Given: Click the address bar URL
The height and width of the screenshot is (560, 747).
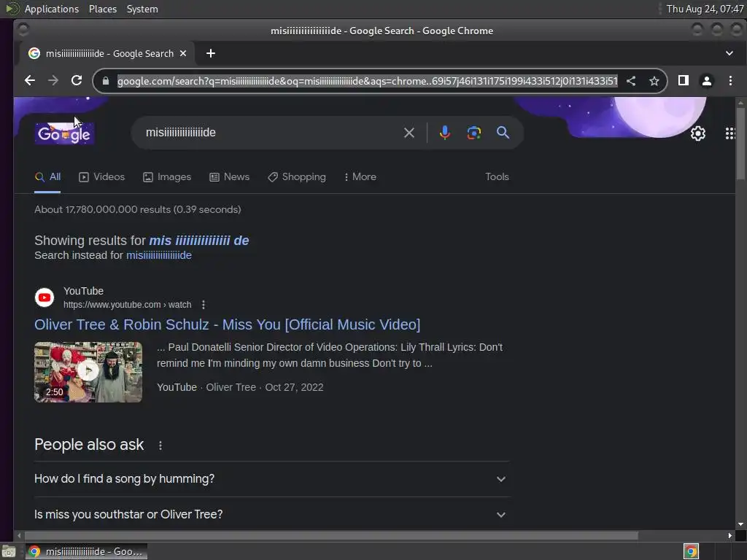Looking at the screenshot, I should pos(368,81).
